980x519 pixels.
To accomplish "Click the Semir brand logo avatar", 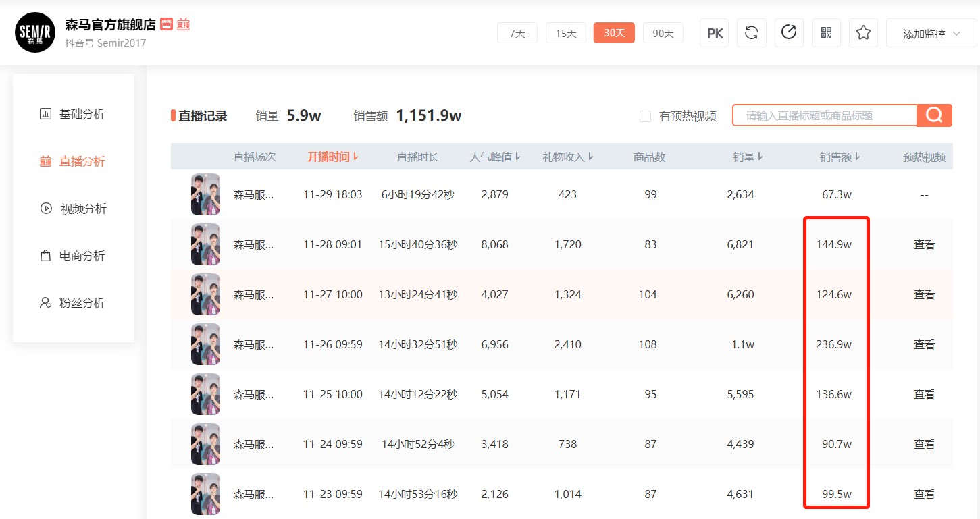I will (35, 32).
